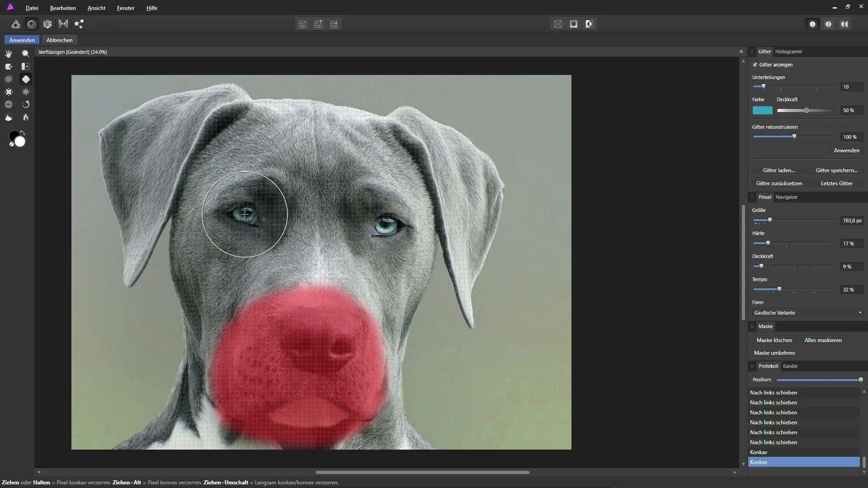Click the Gitter laden button

pyautogui.click(x=779, y=170)
